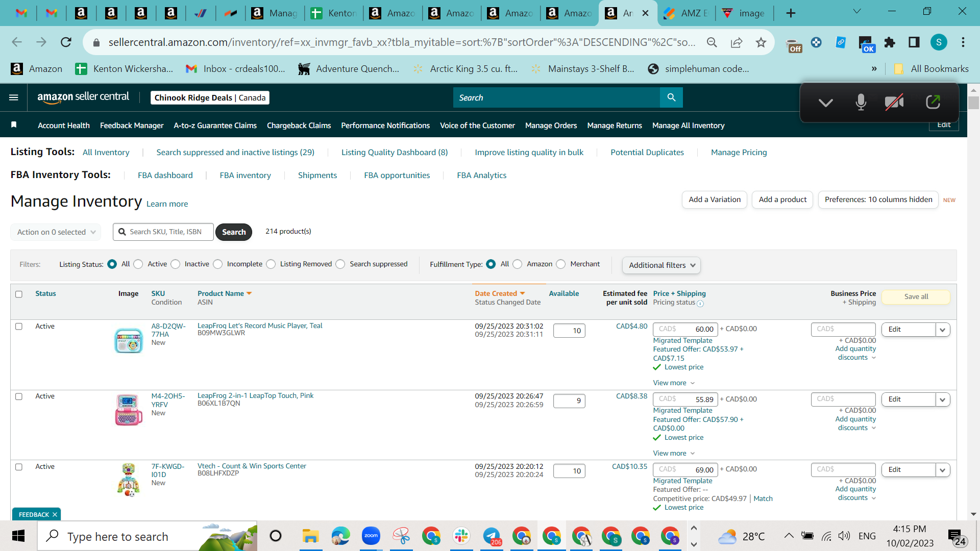Image resolution: width=980 pixels, height=551 pixels.
Task: Select the Search suppressed radio button
Action: 340,264
